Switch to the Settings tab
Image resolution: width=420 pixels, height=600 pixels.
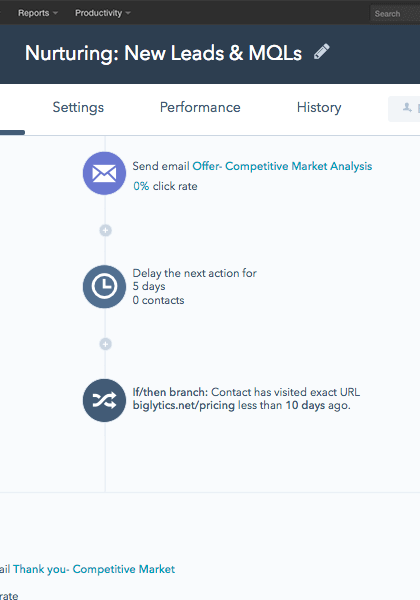[78, 108]
